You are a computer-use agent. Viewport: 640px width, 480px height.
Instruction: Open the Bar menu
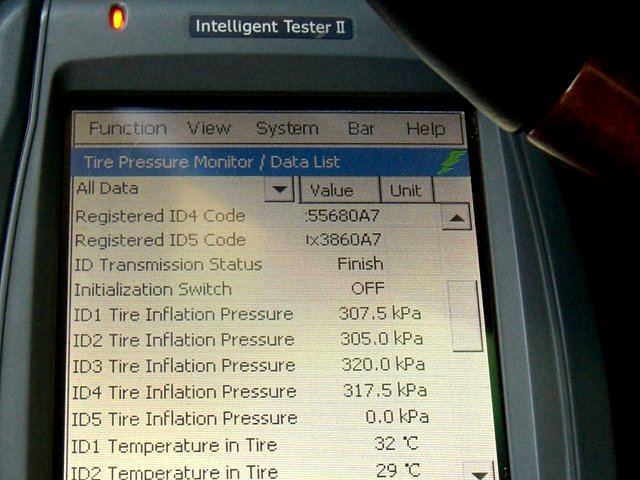pos(361,129)
